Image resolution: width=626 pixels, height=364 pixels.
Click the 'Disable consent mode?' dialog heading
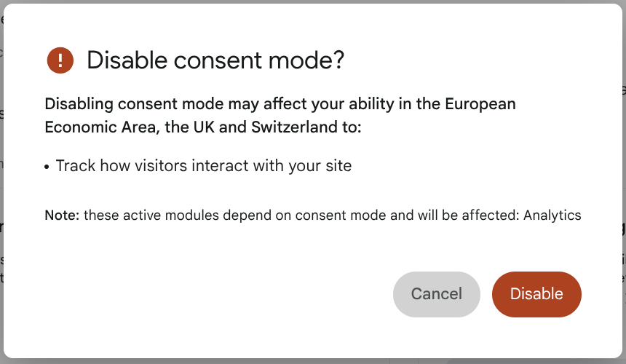(x=215, y=60)
